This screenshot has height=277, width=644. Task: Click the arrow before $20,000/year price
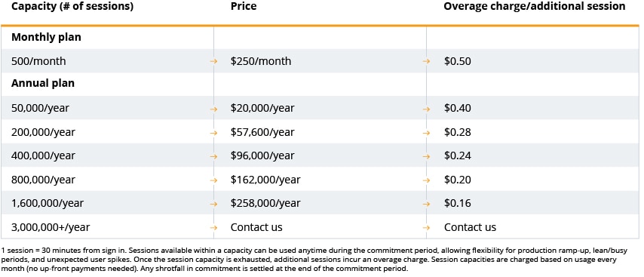pos(213,109)
